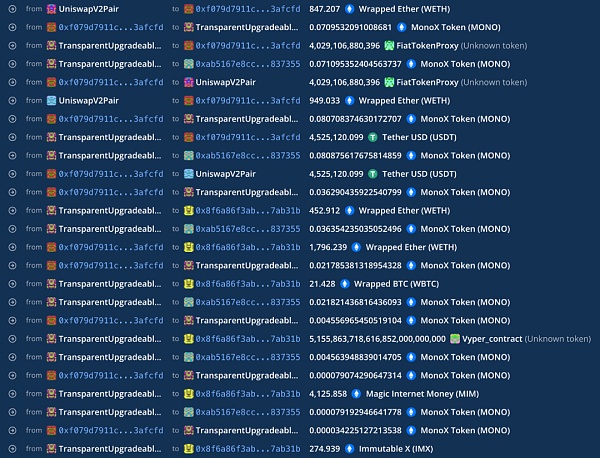Click the 0xf079d7911c sender identicon in the 1,796.239 WETH row
This screenshot has width=600, height=458.
pyautogui.click(x=51, y=247)
